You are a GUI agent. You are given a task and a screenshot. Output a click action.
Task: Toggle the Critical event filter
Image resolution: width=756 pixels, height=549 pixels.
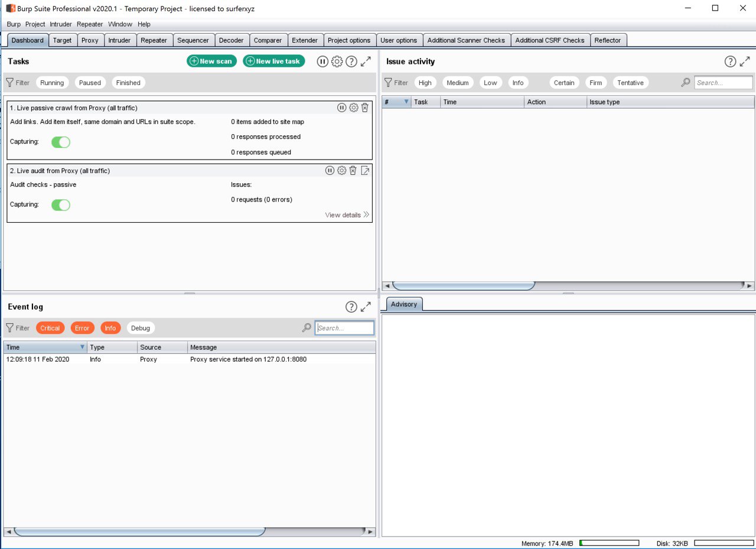pyautogui.click(x=50, y=328)
